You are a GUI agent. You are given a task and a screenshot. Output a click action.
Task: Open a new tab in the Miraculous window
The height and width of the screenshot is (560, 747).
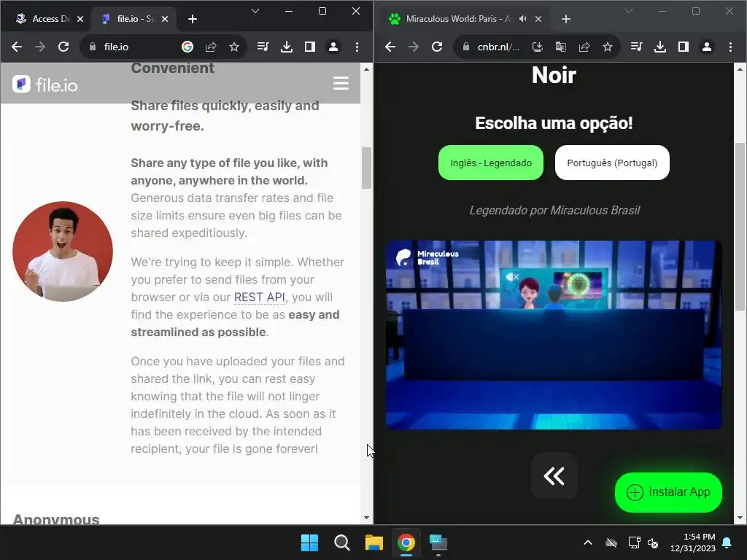coord(566,19)
